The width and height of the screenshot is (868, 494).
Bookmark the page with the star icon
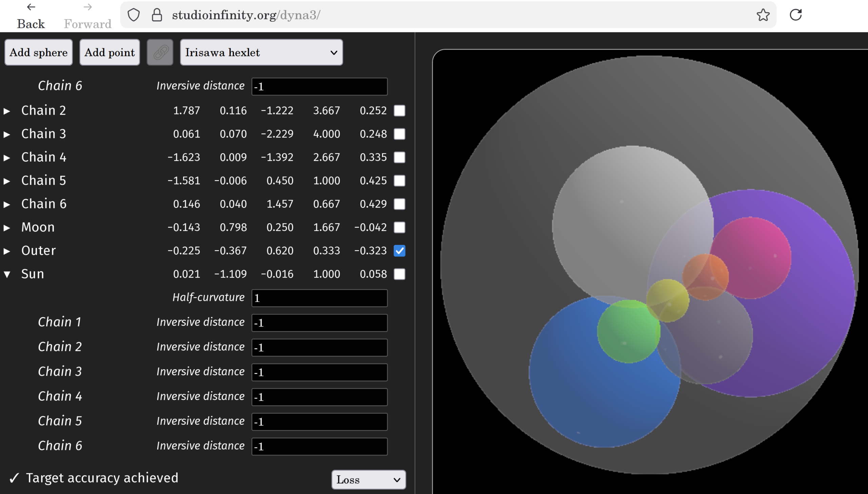(x=763, y=15)
